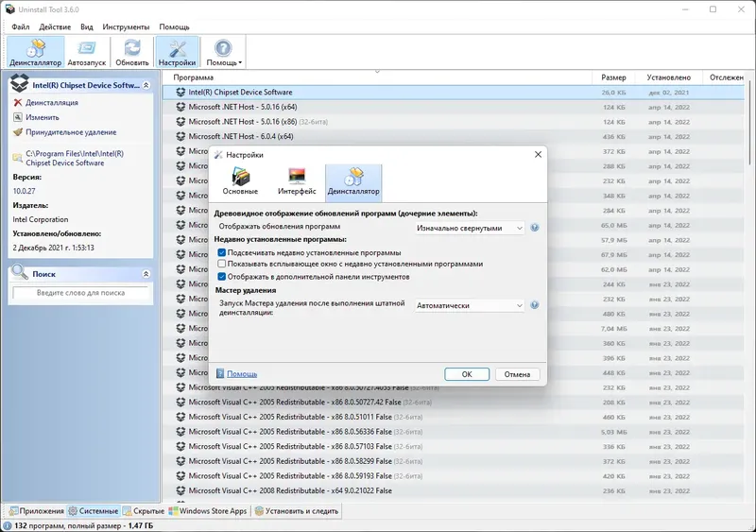Select Visual C++ 2005 x86 8.0.57103 row
The width and height of the screenshot is (756, 532).
tap(454, 446)
